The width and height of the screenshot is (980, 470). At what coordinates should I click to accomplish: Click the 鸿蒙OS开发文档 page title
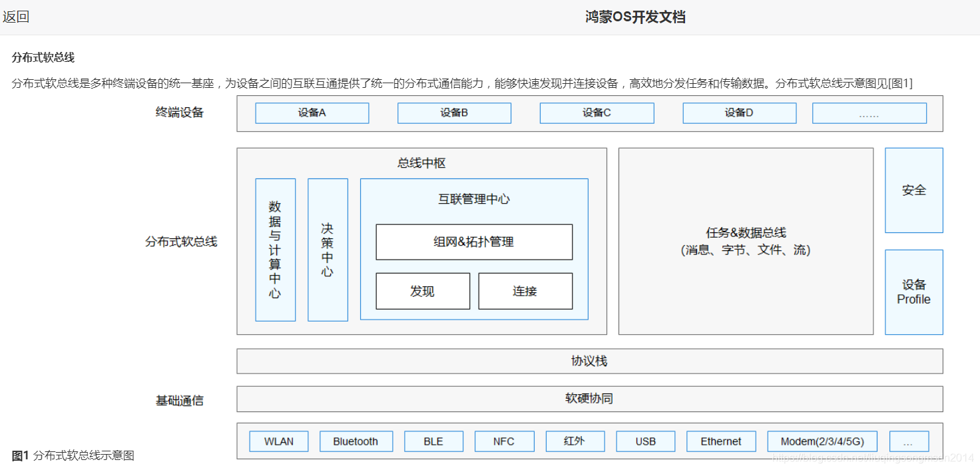(635, 17)
